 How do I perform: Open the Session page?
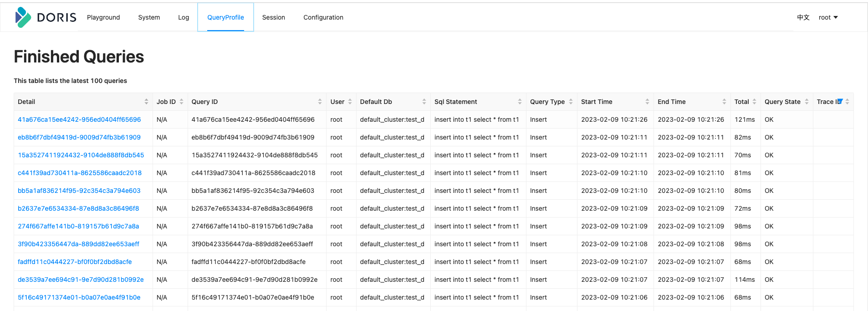274,17
